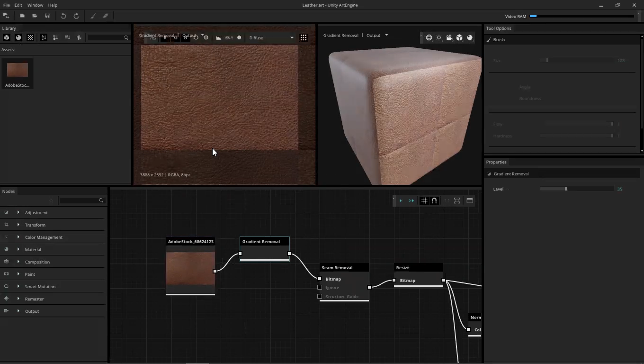Image resolution: width=644 pixels, height=364 pixels.
Task: Select the 3D camera icon in preview
Action: 449,37
